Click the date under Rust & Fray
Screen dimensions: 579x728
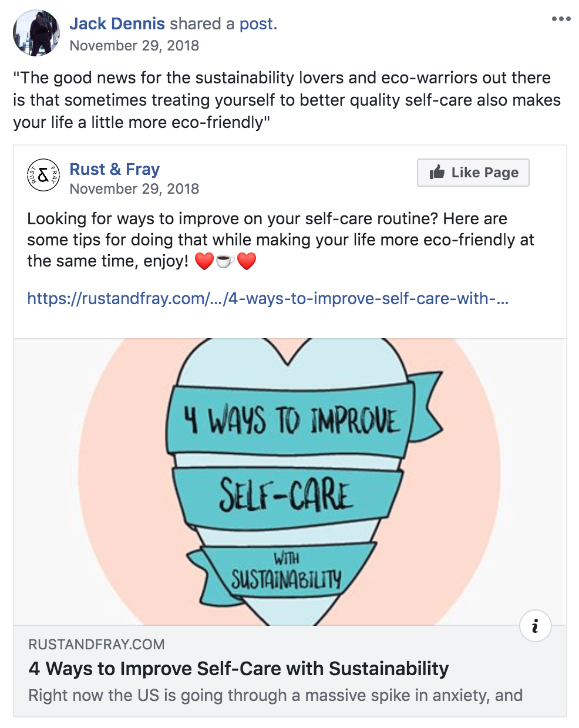click(x=134, y=189)
